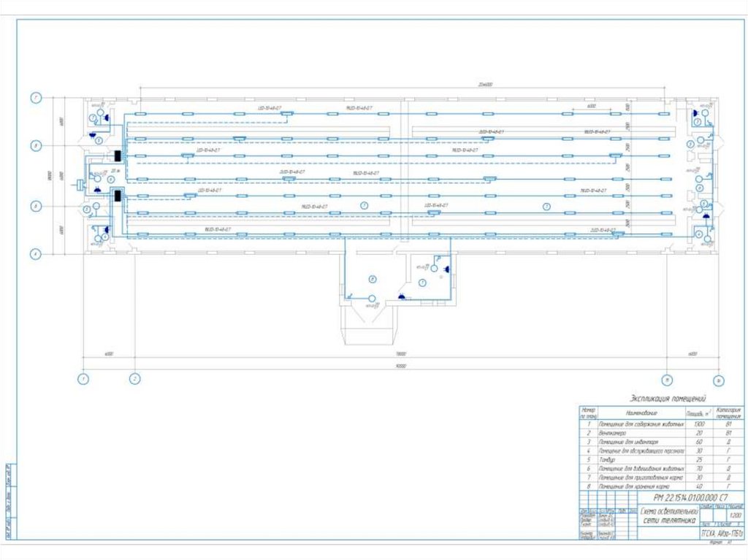The width and height of the screenshot is (748, 560).
Task: Click the '20x4000' dimension above the plan
Action: (x=485, y=85)
